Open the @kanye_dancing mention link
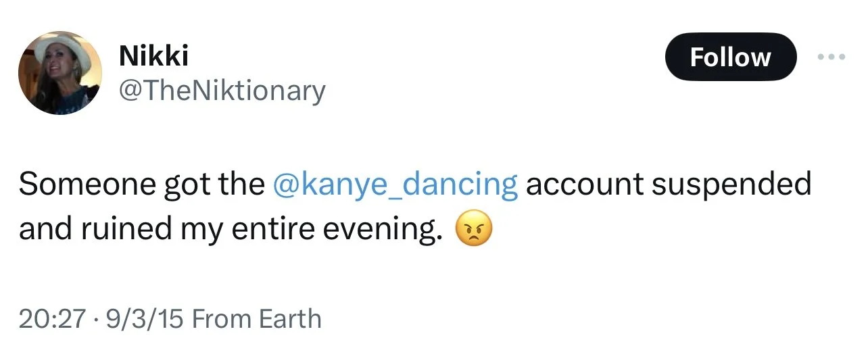Image resolution: width=868 pixels, height=344 pixels. (x=395, y=185)
